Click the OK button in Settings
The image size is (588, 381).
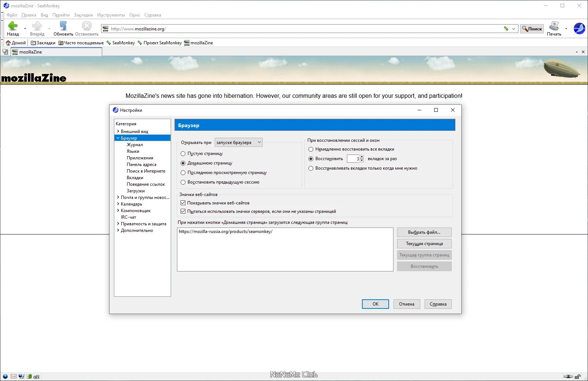pos(376,304)
